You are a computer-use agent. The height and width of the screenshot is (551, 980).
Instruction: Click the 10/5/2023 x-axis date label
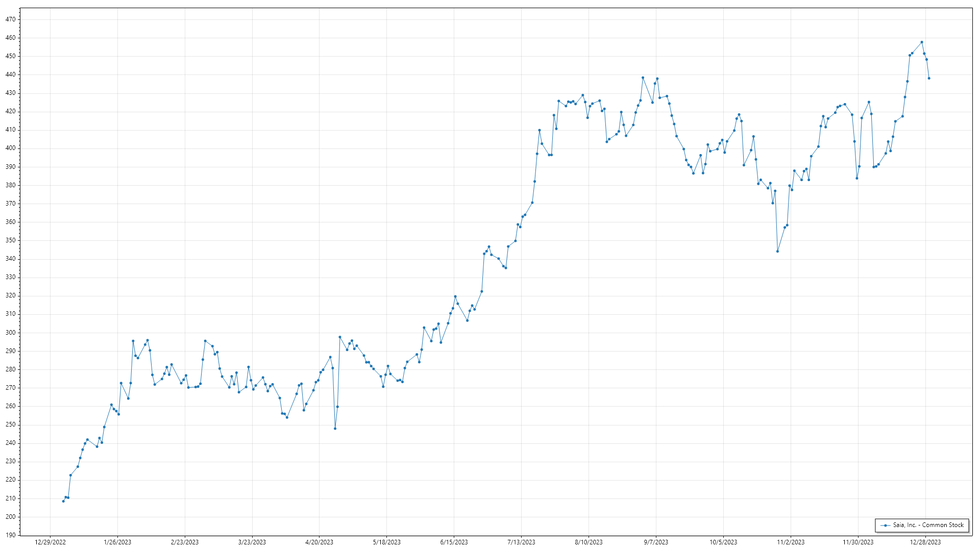point(723,542)
